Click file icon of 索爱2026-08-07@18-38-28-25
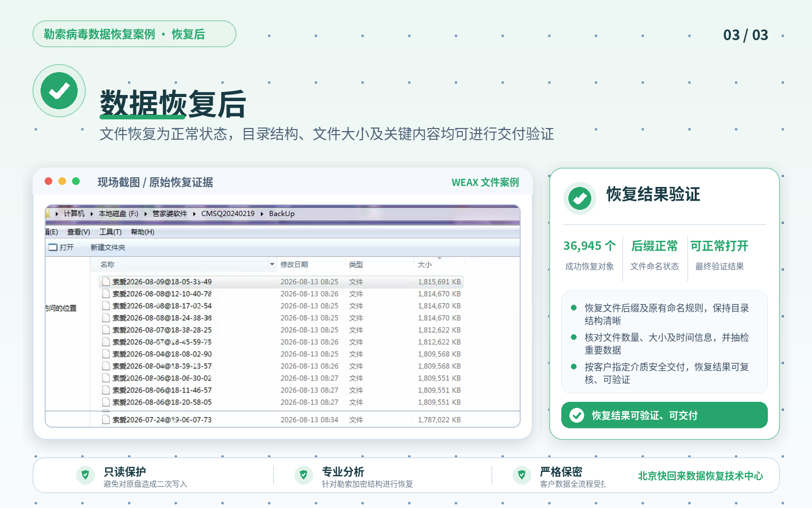Viewport: 812px width, 508px height. 106,330
